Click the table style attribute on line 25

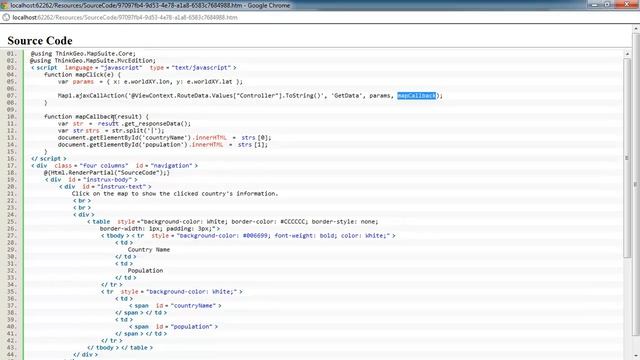click(248, 222)
